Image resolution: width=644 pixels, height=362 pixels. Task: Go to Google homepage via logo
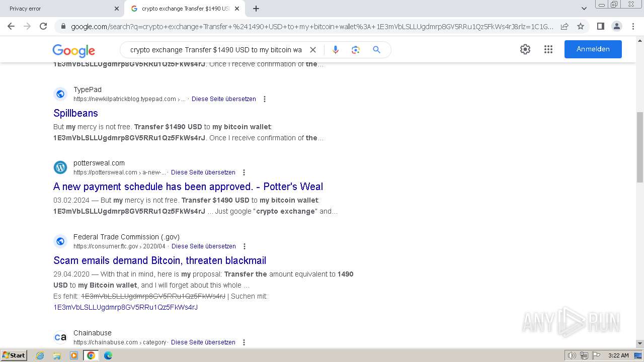pyautogui.click(x=73, y=50)
